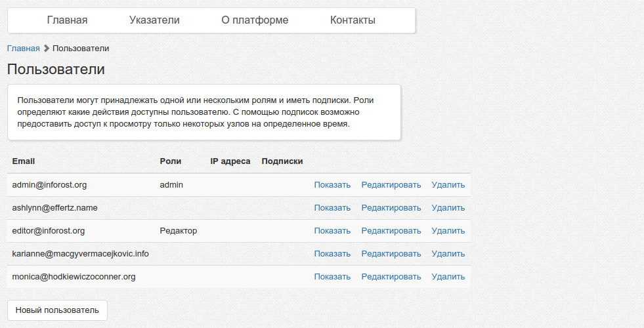Image resolution: width=644 pixels, height=328 pixels.
Task: Delete user ashlynn@effertz.name
Action: tap(448, 208)
